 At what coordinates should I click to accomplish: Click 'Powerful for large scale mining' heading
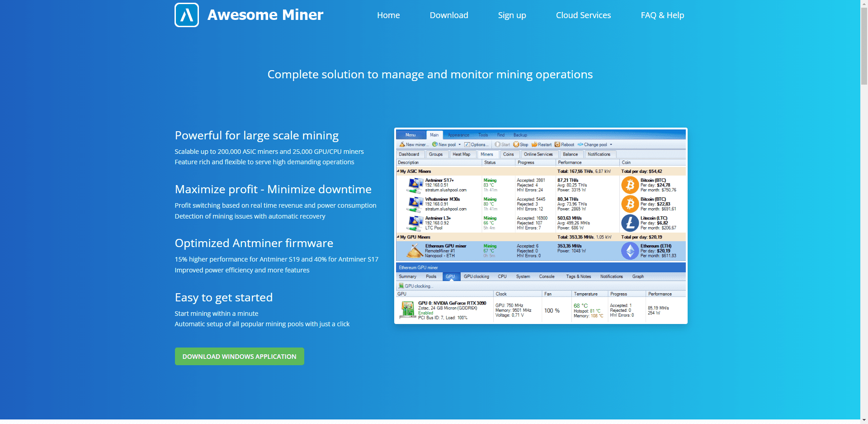click(257, 135)
